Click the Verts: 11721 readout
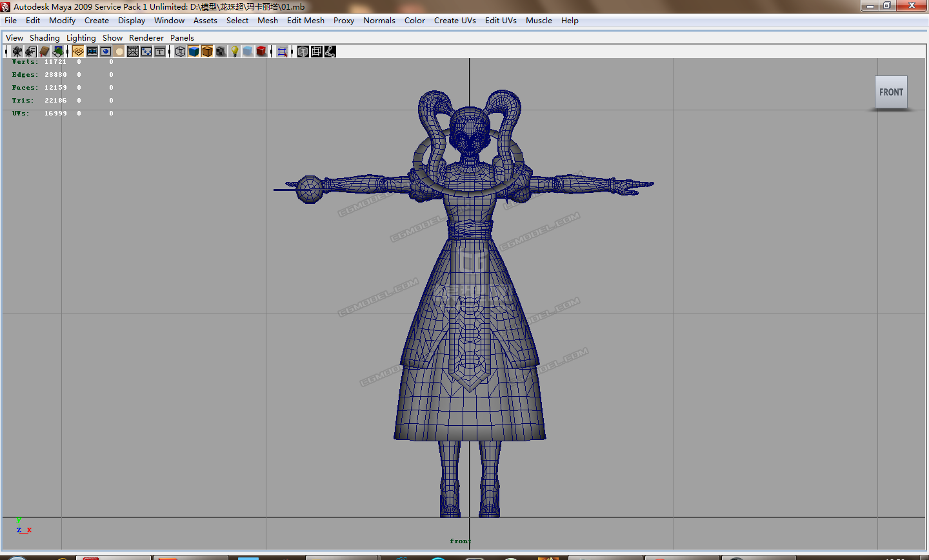Viewport: 929px width, 560px height. click(39, 62)
